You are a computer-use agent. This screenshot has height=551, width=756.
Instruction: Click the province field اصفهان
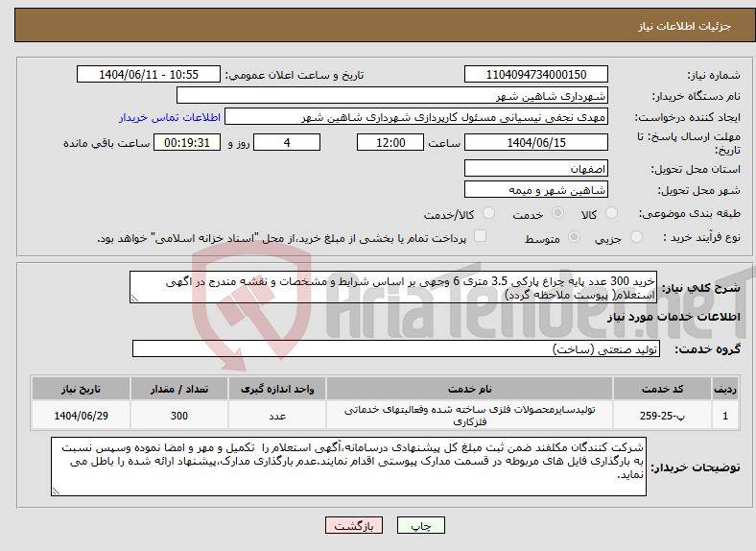(536, 168)
